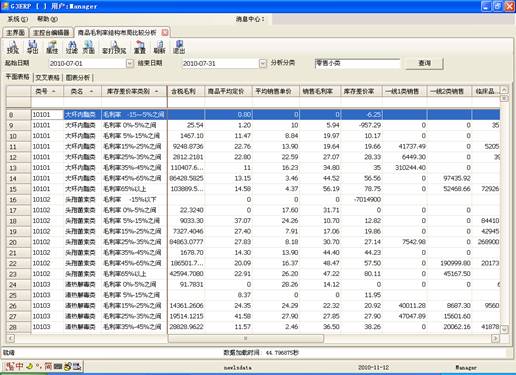The height and width of the screenshot is (375, 516).
Task: Open the 类号 column header filter arrow
Action: 53,91
